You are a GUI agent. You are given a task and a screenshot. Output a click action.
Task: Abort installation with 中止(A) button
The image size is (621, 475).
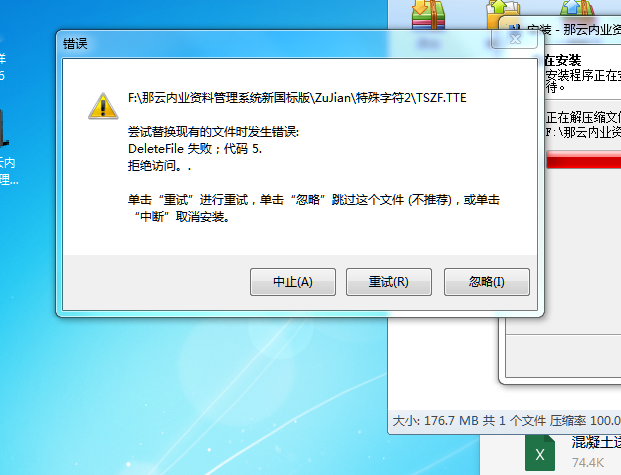(x=293, y=282)
